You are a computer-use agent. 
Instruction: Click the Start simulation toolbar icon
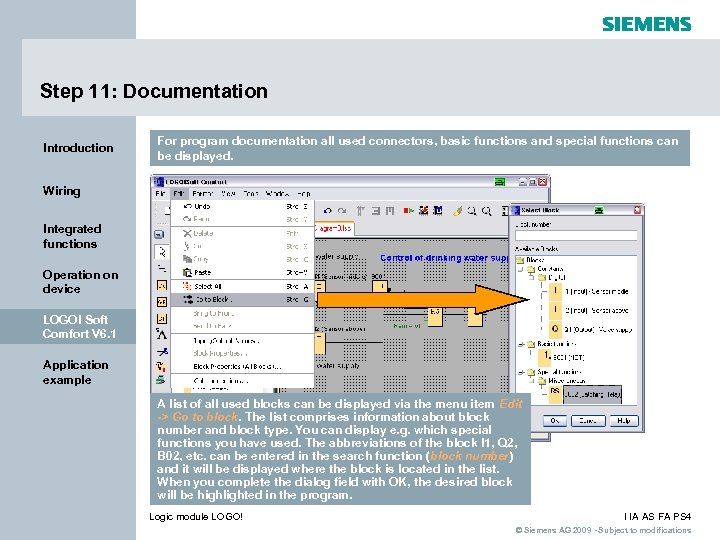[408, 210]
